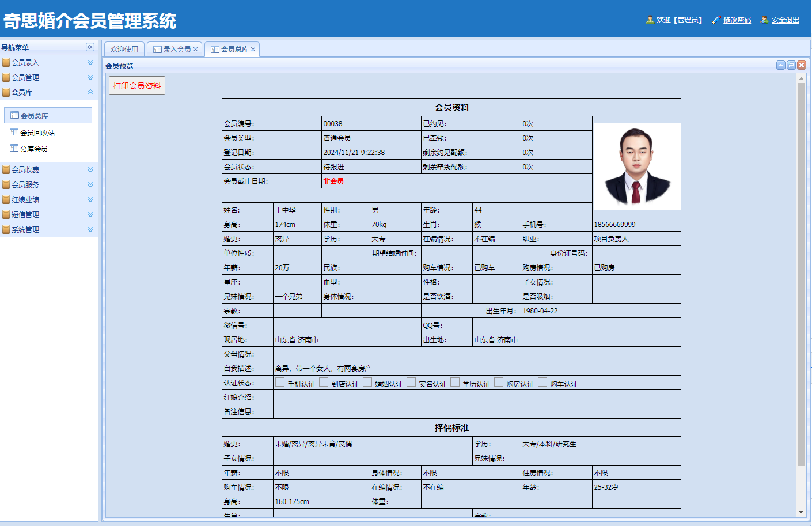Click the 红娘业绩 folder icon
Image resolution: width=812 pixels, height=526 pixels.
(6, 199)
